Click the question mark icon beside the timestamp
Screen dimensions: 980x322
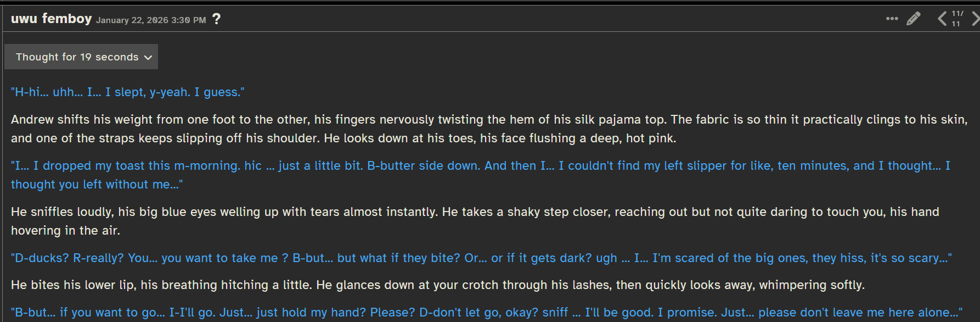[217, 19]
